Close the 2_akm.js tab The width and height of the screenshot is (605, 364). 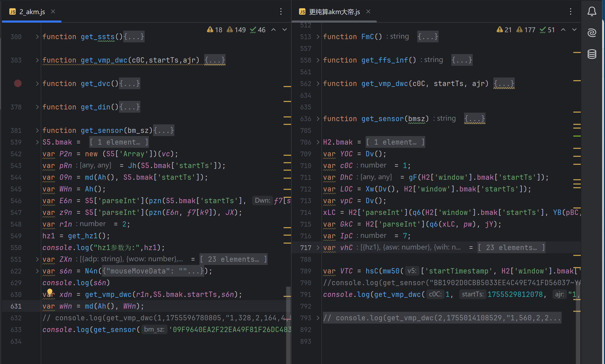[53, 11]
